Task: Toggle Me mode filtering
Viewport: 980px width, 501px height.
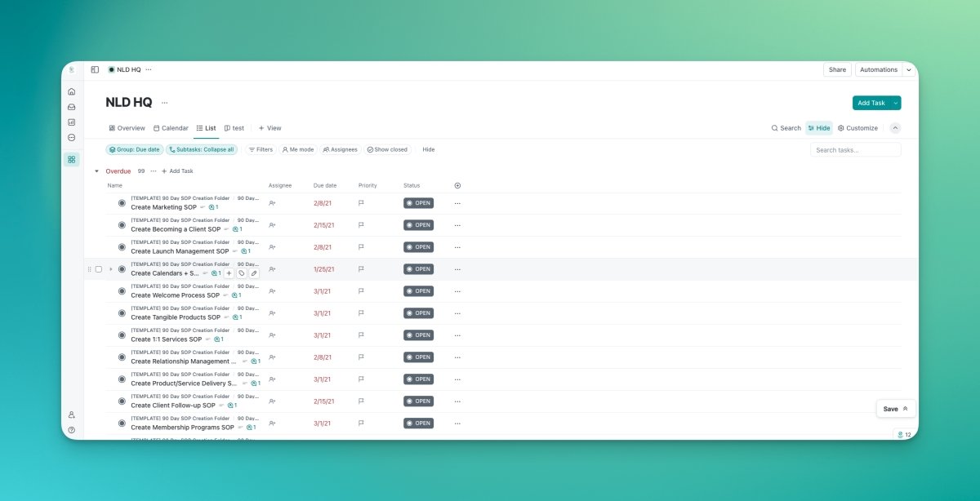Action: click(x=298, y=149)
